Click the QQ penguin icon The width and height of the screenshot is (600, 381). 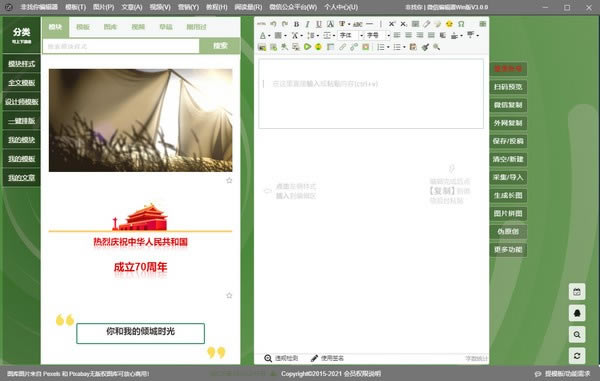pyautogui.click(x=577, y=313)
